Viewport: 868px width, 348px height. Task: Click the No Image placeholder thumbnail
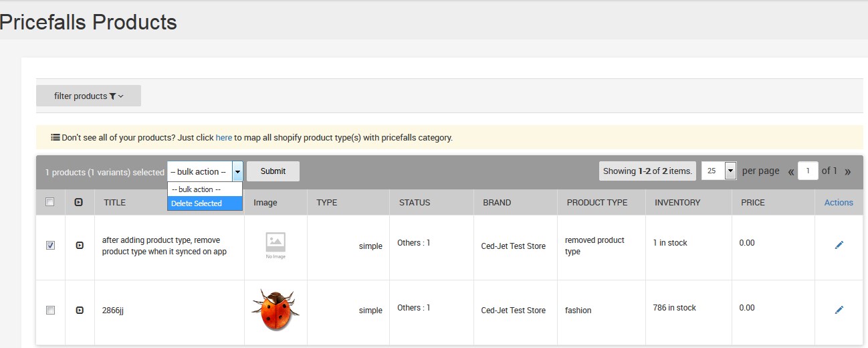coord(276,245)
